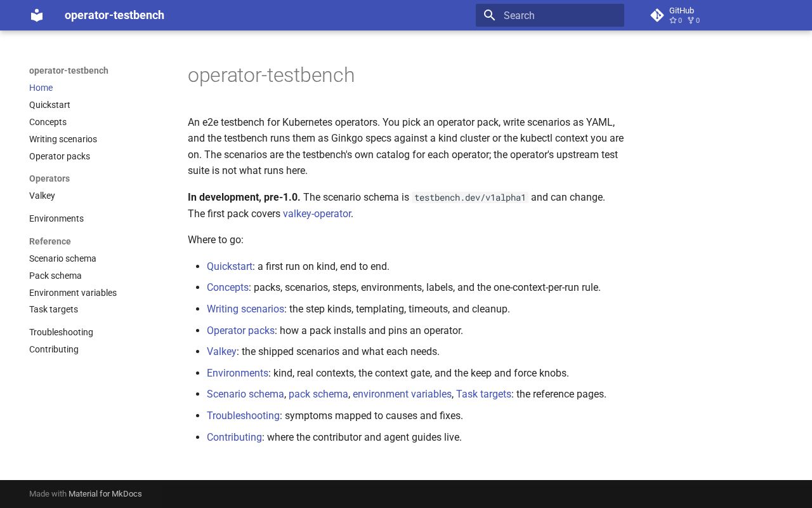Screen dimensions: 812x508
Task: Click the search magnifier icon
Action: tap(489, 15)
